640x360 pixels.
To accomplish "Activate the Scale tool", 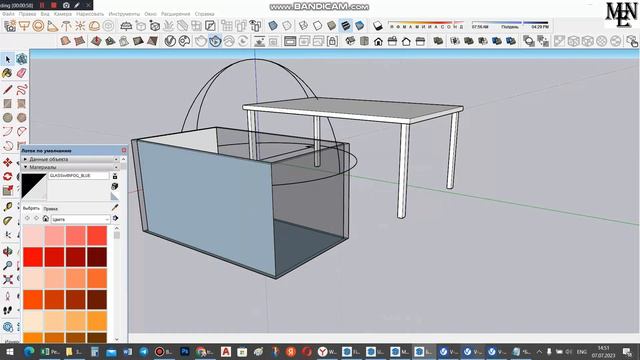I will (x=7, y=191).
